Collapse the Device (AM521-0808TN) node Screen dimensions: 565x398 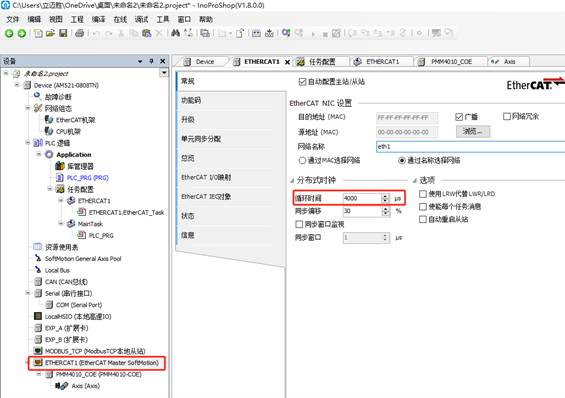tap(17, 85)
